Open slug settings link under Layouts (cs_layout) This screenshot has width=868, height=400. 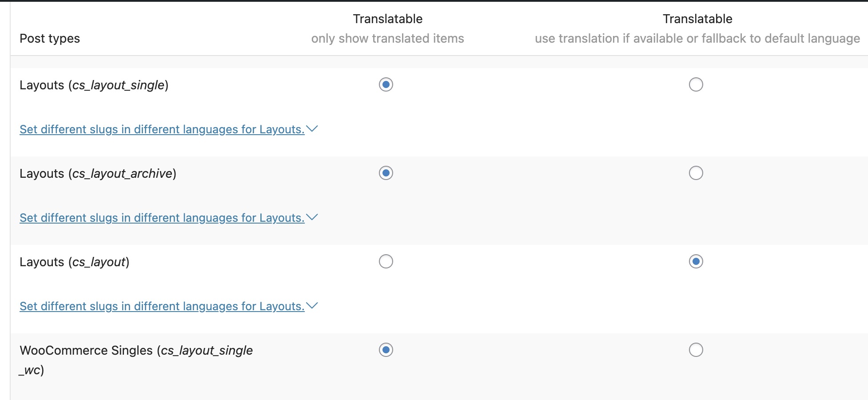(162, 306)
